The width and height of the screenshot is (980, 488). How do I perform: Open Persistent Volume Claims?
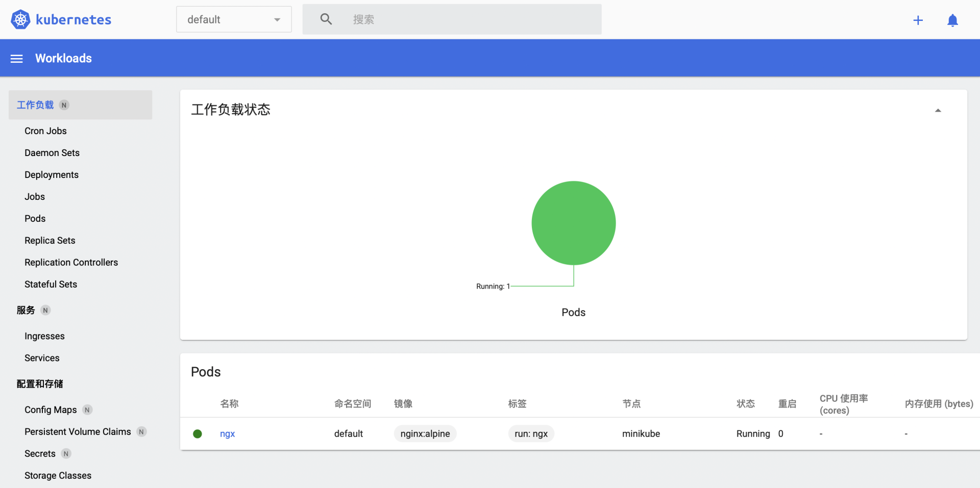click(x=77, y=431)
